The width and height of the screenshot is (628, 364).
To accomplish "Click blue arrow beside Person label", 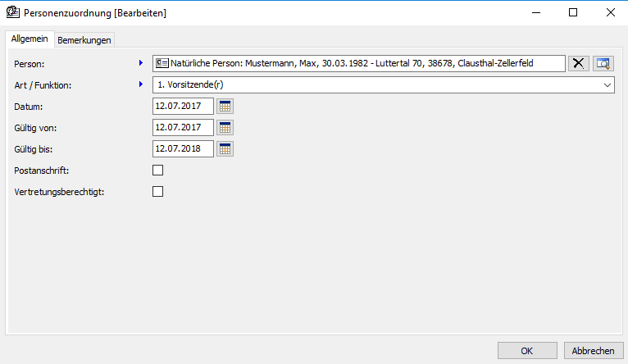I will point(141,62).
